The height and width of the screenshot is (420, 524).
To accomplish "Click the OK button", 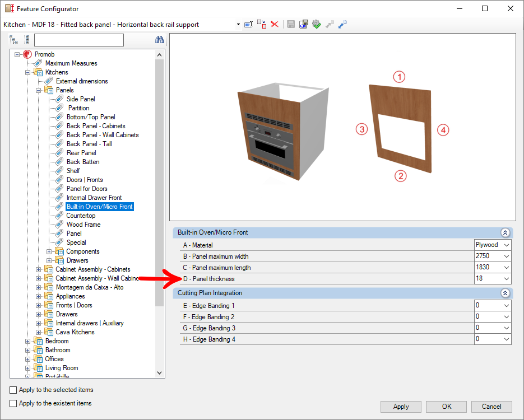I will click(x=447, y=407).
